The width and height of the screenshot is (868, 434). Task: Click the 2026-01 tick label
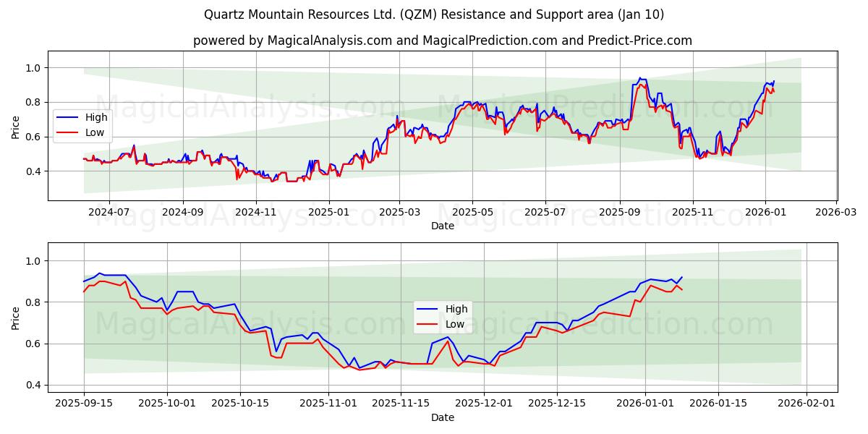pyautogui.click(x=765, y=213)
